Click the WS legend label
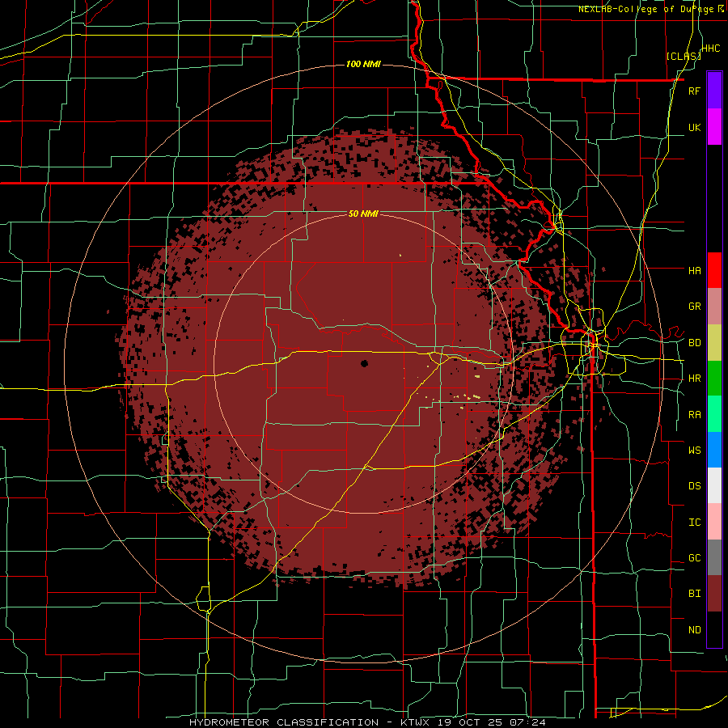The width and height of the screenshot is (728, 728). 694,451
